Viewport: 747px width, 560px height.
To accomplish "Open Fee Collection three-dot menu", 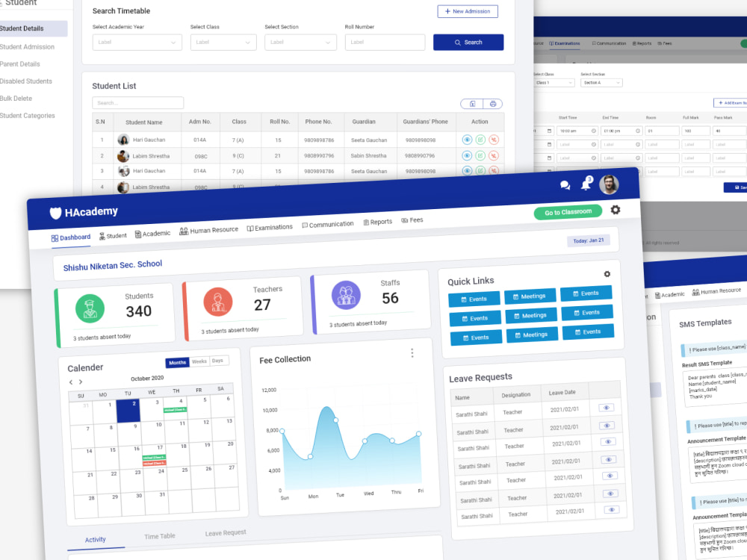I will (412, 353).
